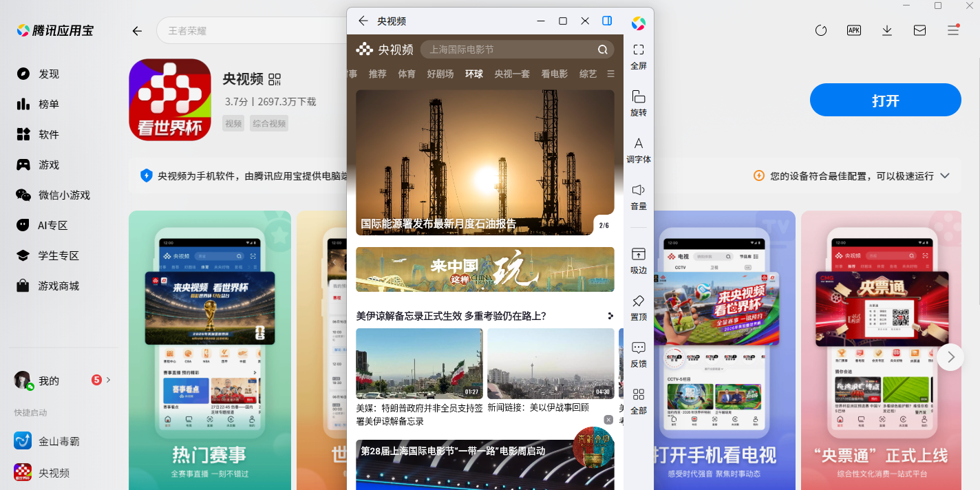Open 榜单 rankings in sidebar
The width and height of the screenshot is (980, 490).
coord(39,105)
